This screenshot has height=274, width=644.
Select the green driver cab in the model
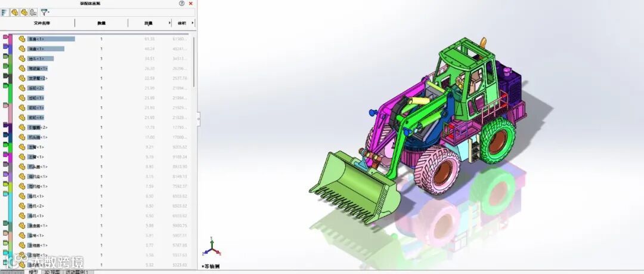pos(466,78)
